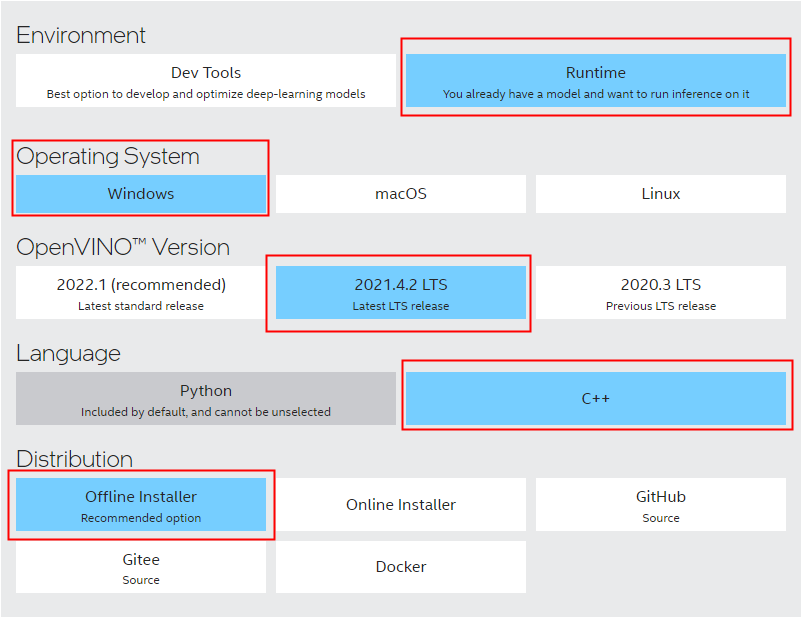Click the Distribution section heading
Screen dimensions: 802x617
coord(75,459)
